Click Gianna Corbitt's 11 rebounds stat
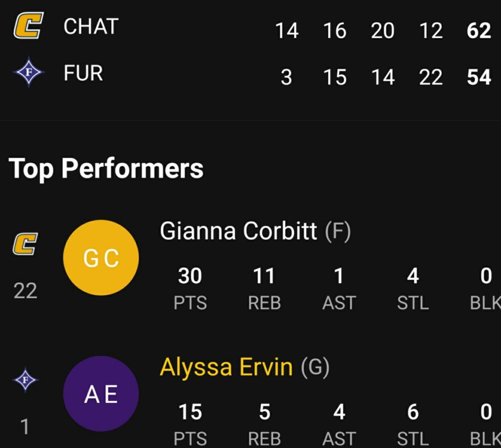This screenshot has height=448, width=501. point(264,277)
